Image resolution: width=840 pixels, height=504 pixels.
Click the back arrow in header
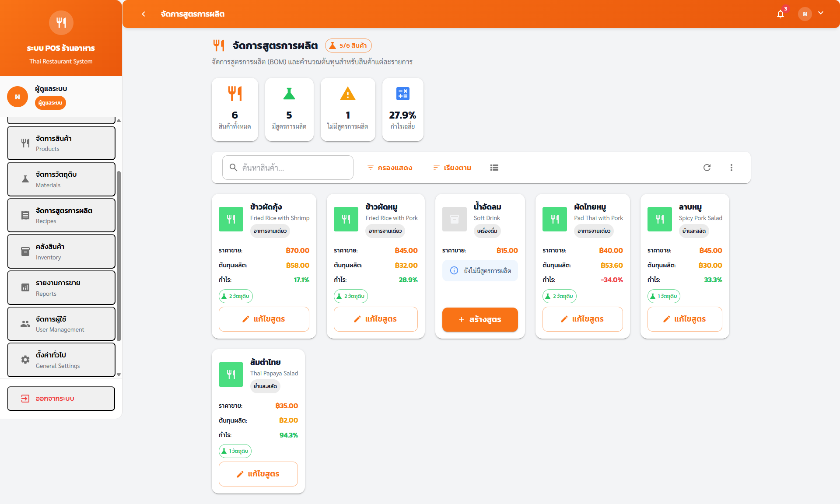click(x=143, y=14)
